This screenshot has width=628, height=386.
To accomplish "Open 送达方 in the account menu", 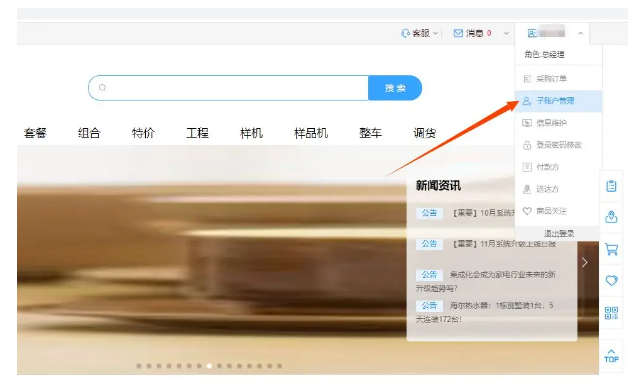I will (x=558, y=189).
